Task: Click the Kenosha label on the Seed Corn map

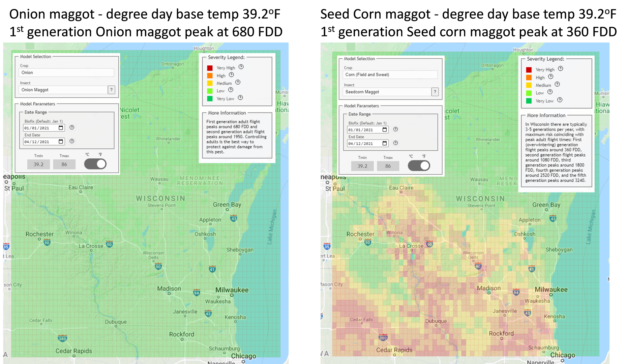Action: click(x=554, y=316)
